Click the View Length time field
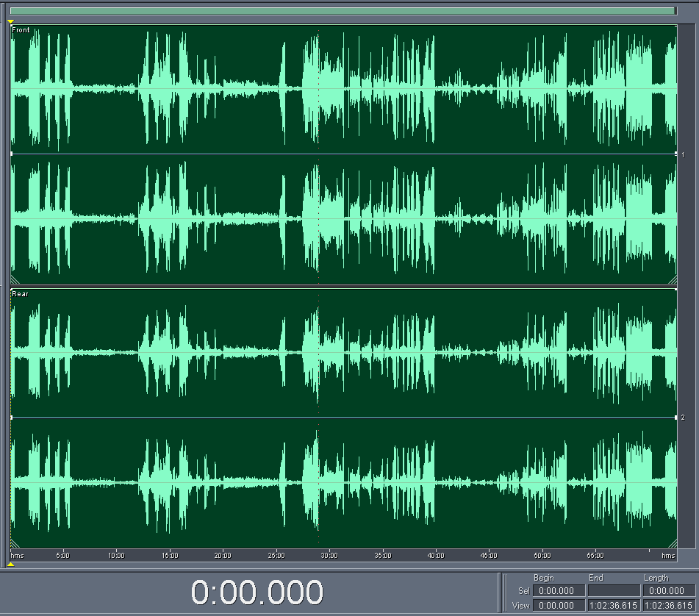Screen dimensions: 699x616 tap(668, 606)
